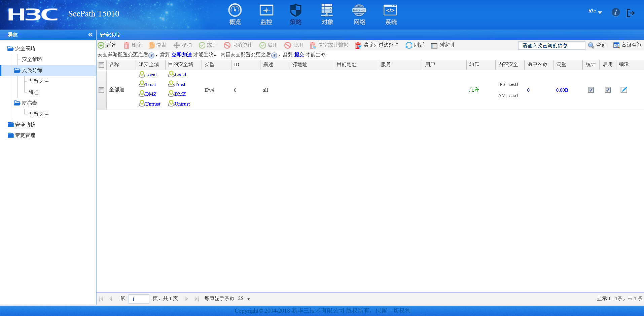Click the logout icon in header

coord(631,13)
